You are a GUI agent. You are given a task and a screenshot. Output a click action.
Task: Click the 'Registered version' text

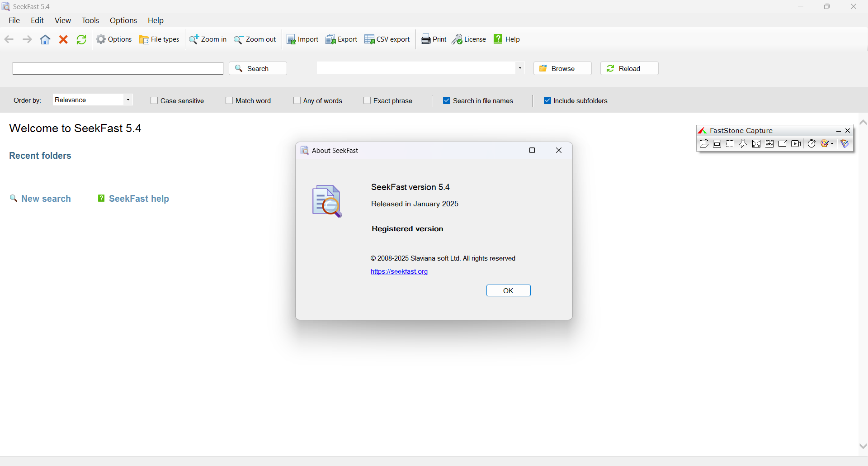[407, 228]
